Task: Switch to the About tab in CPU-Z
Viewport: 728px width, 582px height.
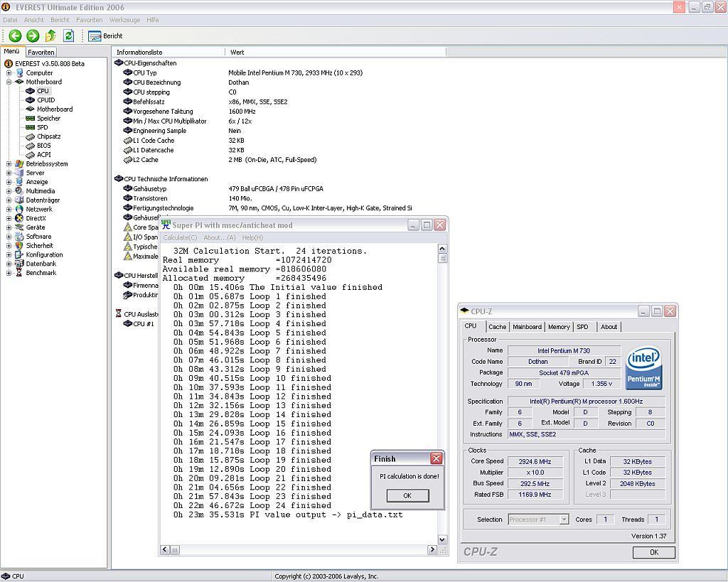Action: point(609,327)
